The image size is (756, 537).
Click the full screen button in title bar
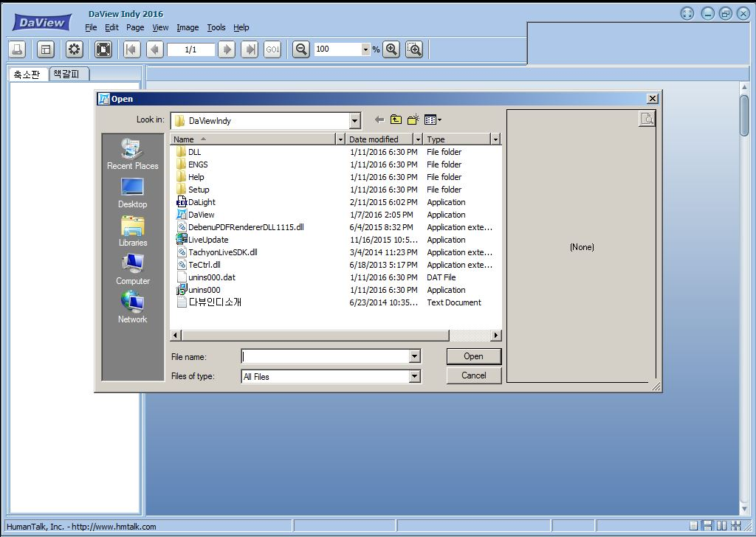coord(687,13)
